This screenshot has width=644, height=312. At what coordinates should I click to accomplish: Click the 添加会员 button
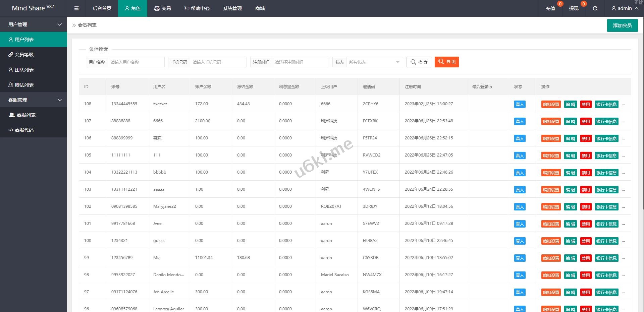tap(622, 25)
